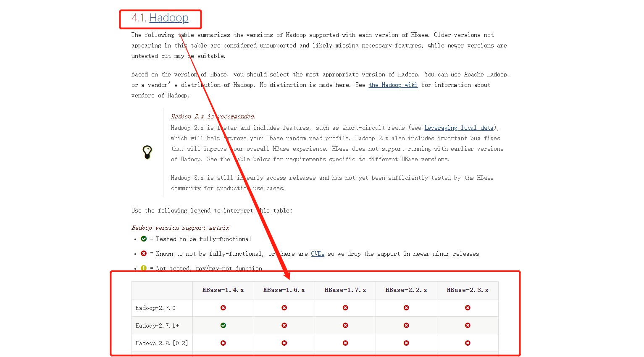Select the HBase-2.2.x column header

[x=406, y=290]
